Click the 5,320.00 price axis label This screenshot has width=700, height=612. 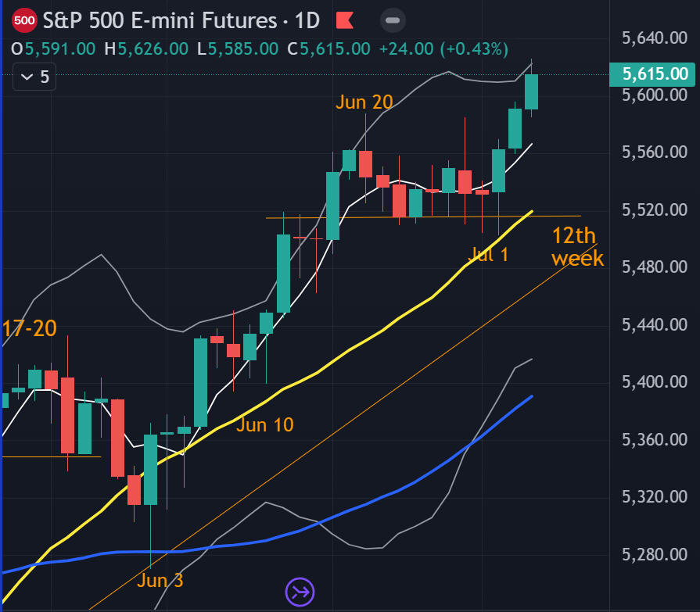click(x=655, y=496)
